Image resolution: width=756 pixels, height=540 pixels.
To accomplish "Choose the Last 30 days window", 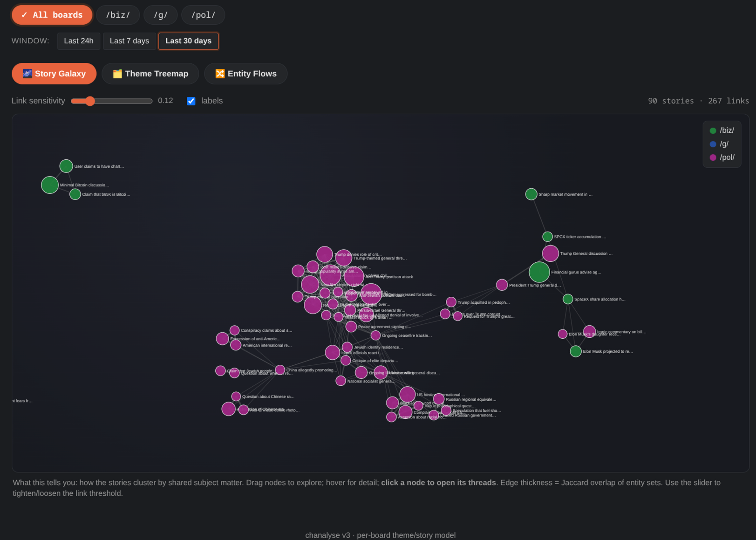I will pos(189,41).
